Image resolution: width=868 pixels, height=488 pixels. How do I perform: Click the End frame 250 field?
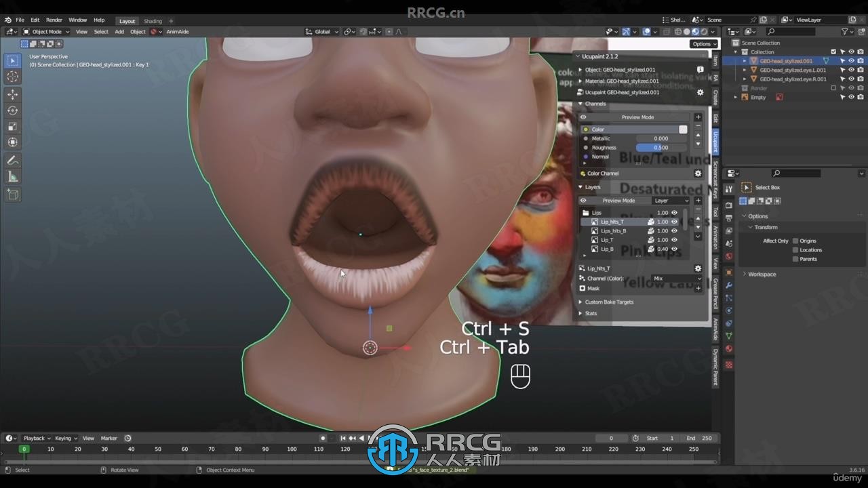(700, 439)
